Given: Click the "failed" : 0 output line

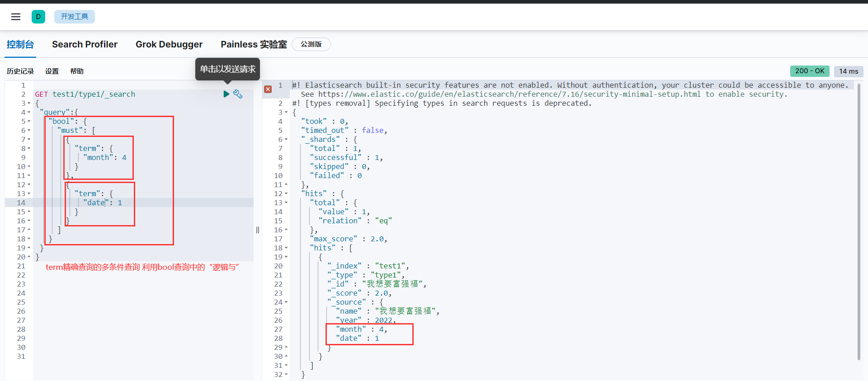Looking at the screenshot, I should pos(336,175).
